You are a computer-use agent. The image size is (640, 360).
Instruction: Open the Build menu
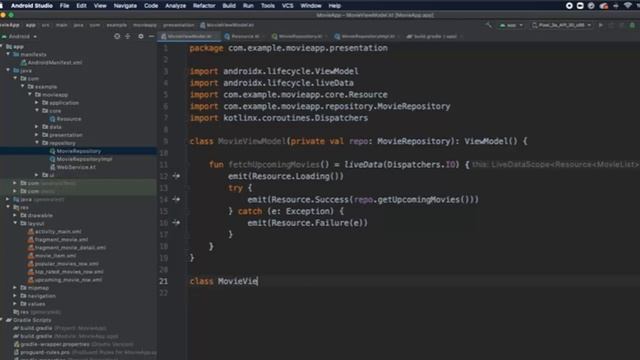click(229, 6)
